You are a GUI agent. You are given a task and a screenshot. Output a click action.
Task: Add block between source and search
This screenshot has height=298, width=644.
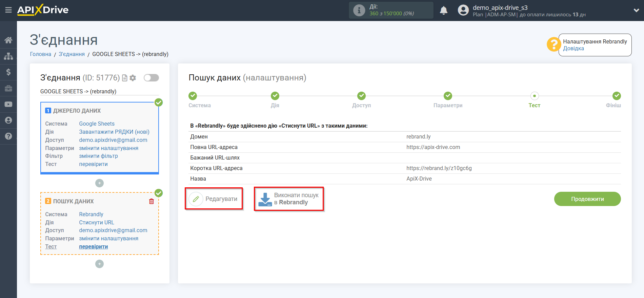click(x=99, y=183)
